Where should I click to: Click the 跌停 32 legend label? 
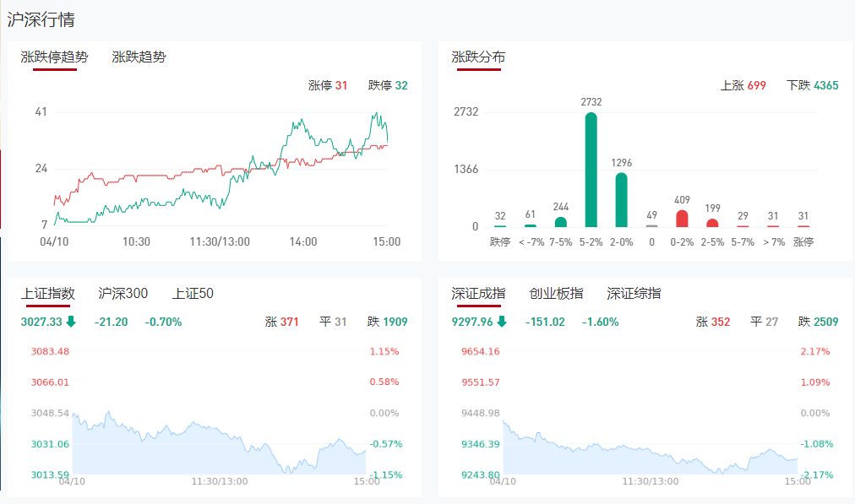click(388, 85)
